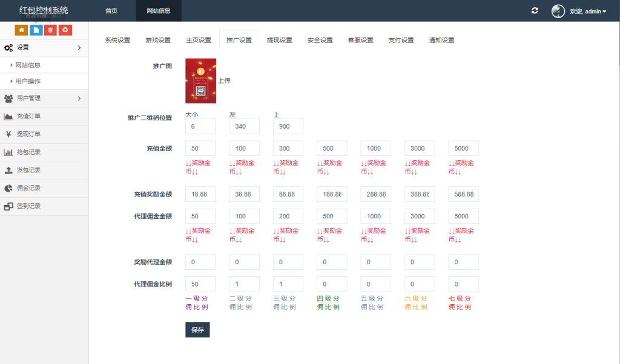The width and height of the screenshot is (620, 364).
Task: Select the gold home icon above the sidebar
Action: coord(22,29)
